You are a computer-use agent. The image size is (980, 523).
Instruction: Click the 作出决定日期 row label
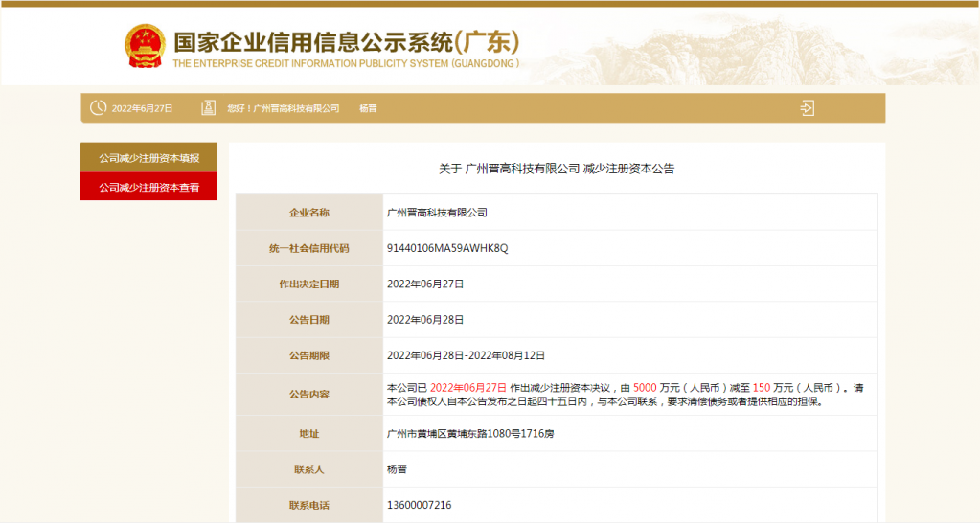pyautogui.click(x=308, y=284)
